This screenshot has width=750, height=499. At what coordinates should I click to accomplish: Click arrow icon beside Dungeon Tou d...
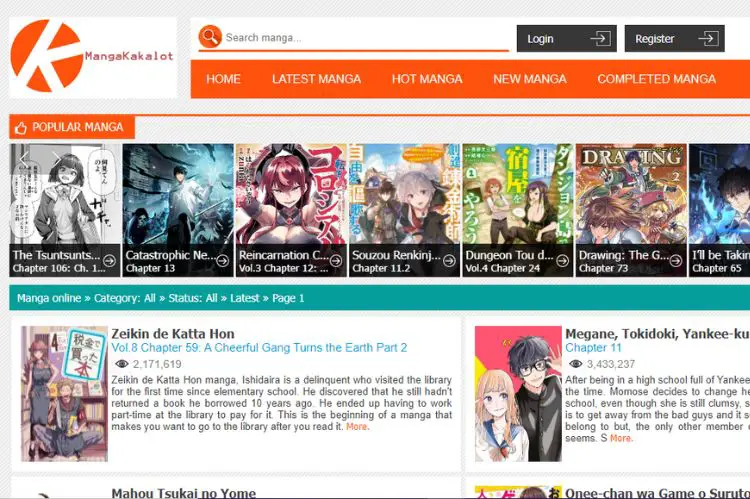click(562, 261)
